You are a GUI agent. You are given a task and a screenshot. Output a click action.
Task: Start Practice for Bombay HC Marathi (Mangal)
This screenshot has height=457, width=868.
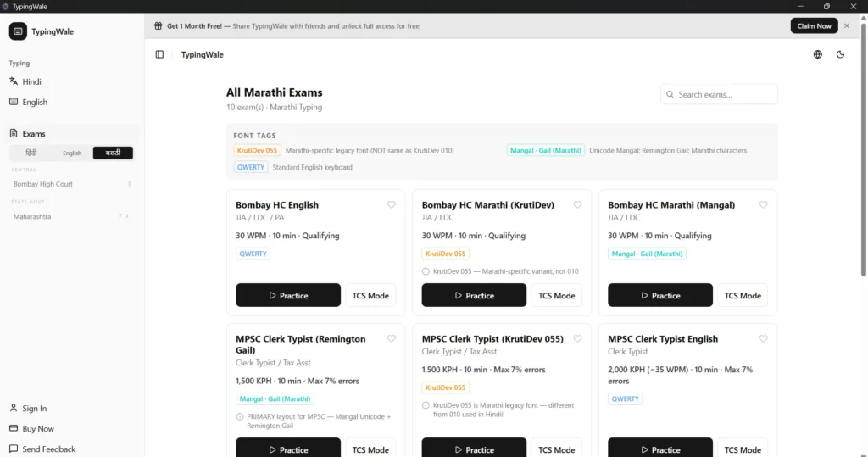[659, 295]
